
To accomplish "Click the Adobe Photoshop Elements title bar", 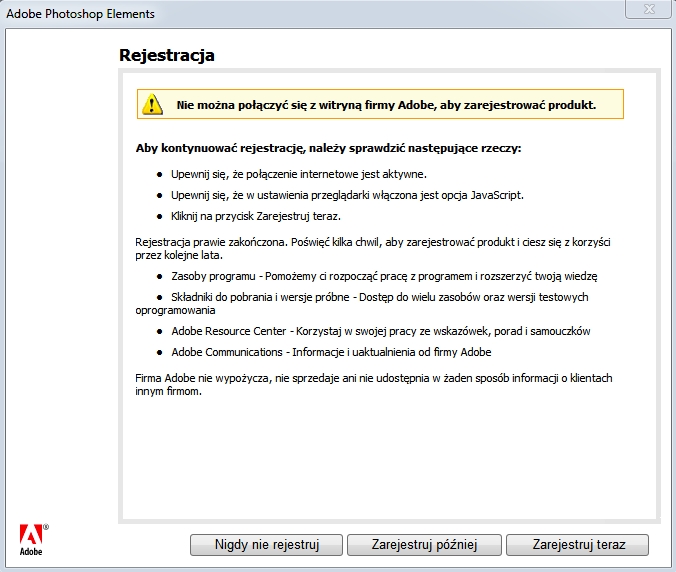I will click(300, 14).
